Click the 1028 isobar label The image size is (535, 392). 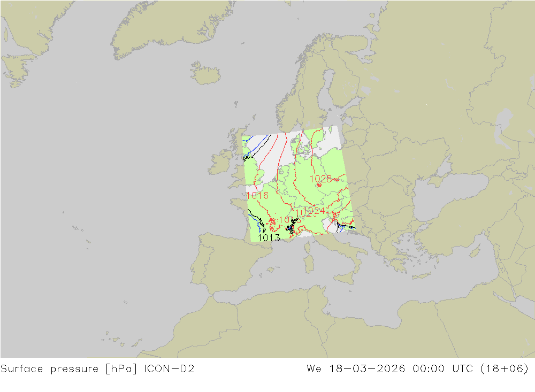click(x=320, y=179)
